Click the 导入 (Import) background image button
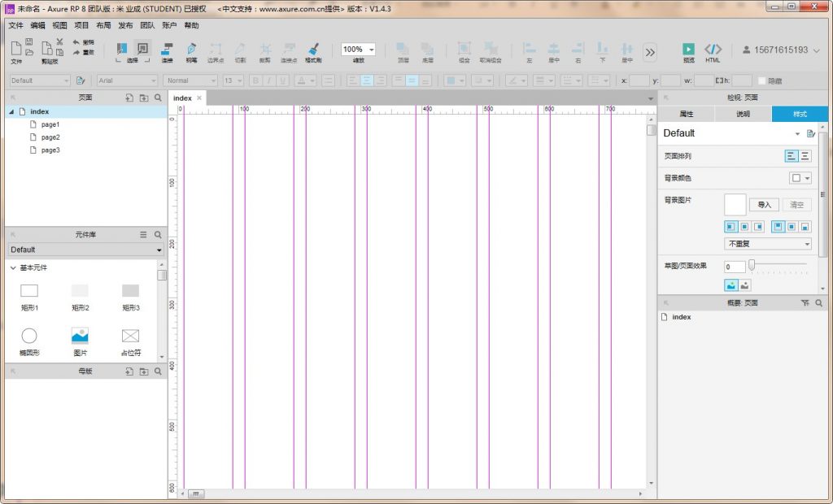 (x=764, y=205)
